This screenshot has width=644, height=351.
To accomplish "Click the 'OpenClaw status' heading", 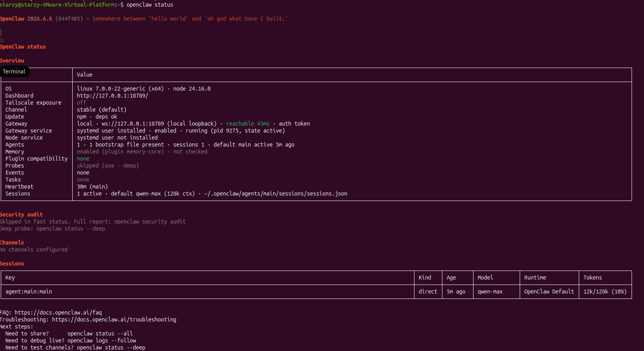I will pyautogui.click(x=23, y=47).
